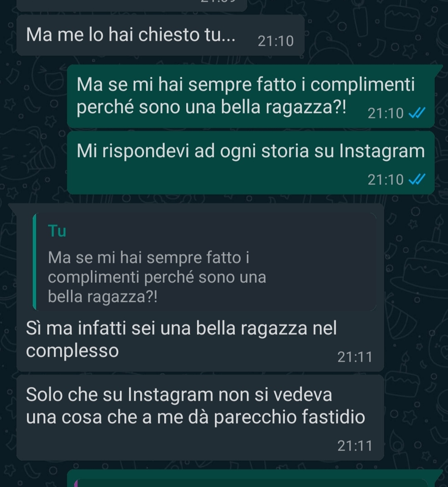
Task: Open the quoted reply labeled "Tu"
Action: point(205,262)
